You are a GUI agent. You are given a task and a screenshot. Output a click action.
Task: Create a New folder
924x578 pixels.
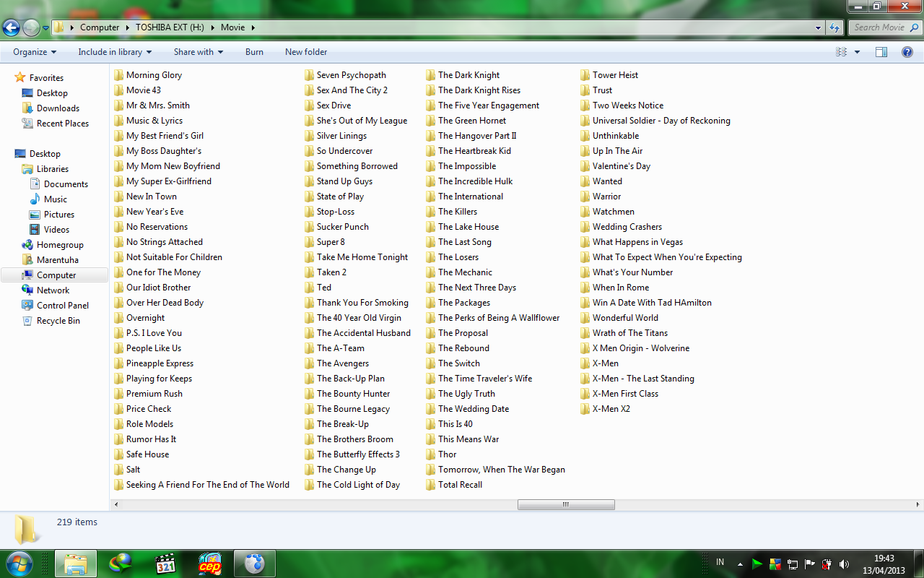point(306,52)
